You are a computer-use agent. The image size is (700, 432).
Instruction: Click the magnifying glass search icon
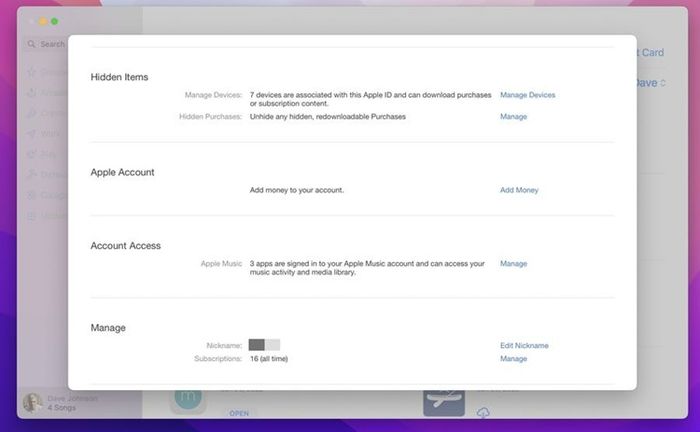coord(31,44)
